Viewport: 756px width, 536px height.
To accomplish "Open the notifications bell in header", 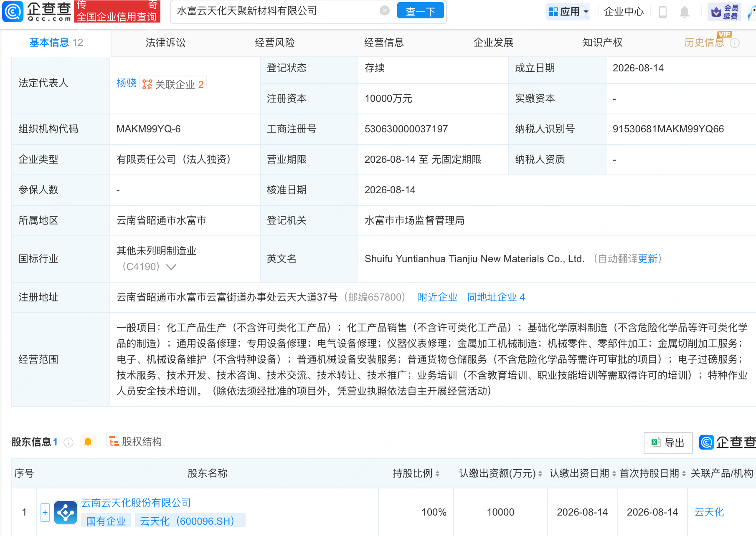I will [684, 12].
